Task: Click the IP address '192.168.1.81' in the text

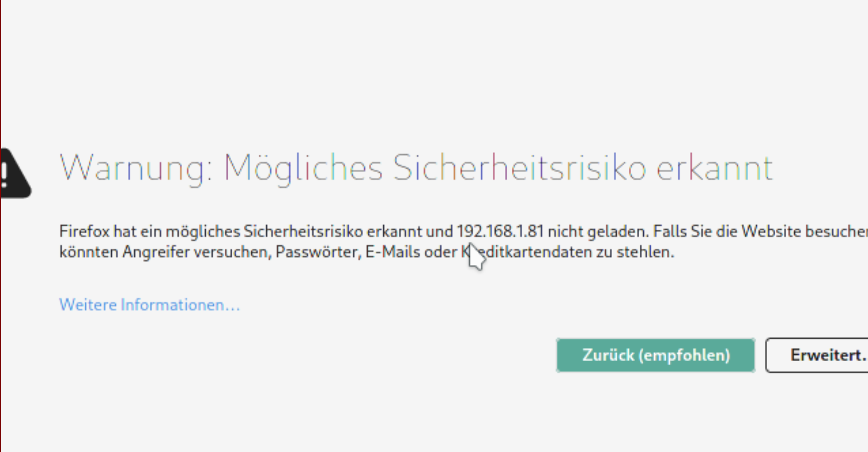Action: 499,231
